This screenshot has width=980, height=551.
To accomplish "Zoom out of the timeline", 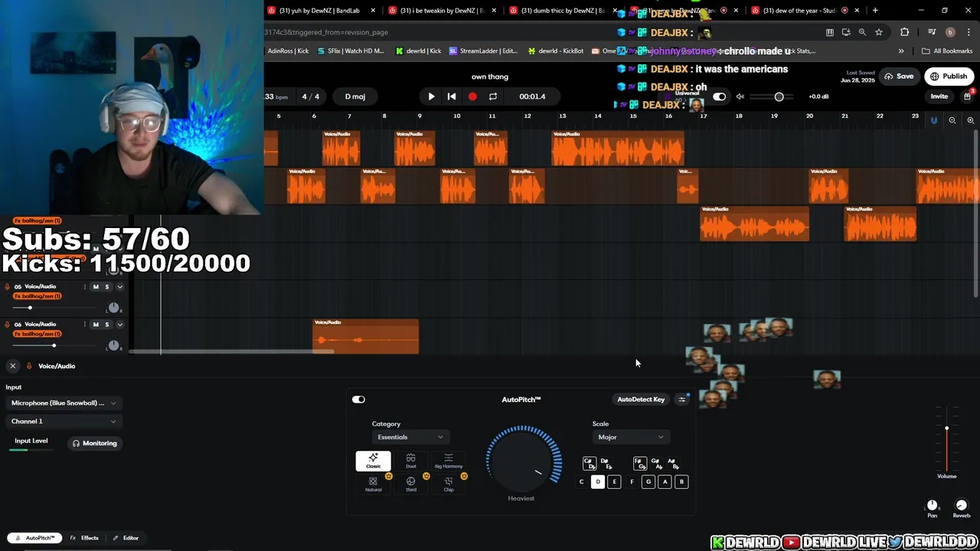I will [952, 120].
